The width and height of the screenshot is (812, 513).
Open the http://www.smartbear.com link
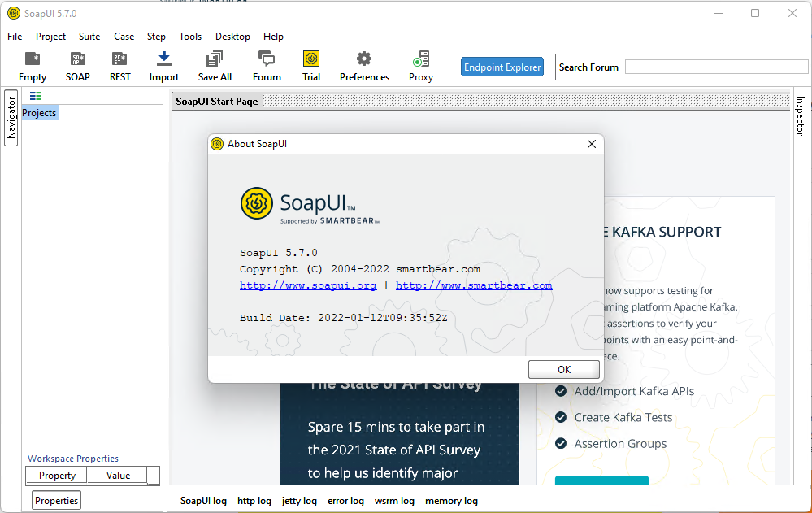point(474,285)
